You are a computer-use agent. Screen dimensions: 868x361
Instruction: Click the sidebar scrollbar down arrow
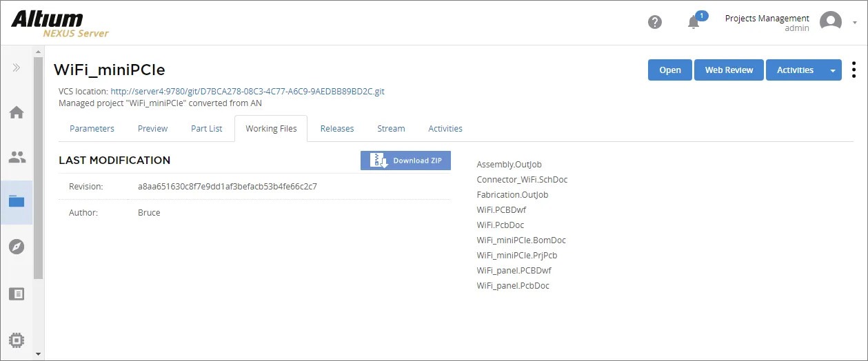[x=38, y=354]
